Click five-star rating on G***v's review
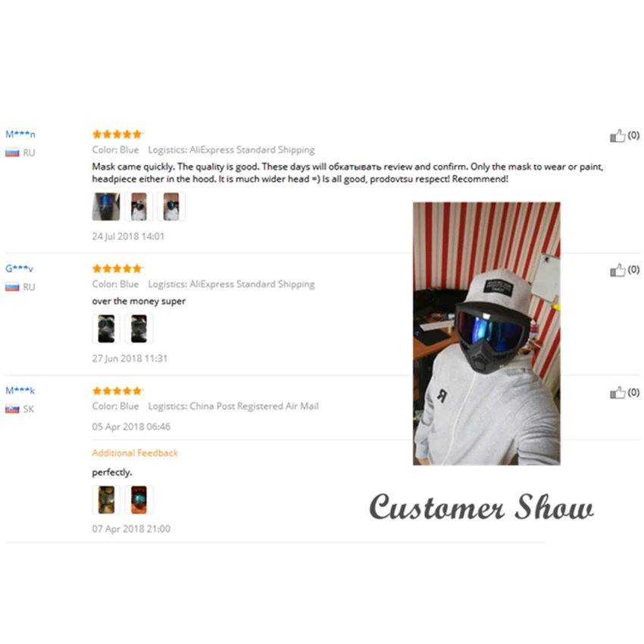 [x=117, y=269]
